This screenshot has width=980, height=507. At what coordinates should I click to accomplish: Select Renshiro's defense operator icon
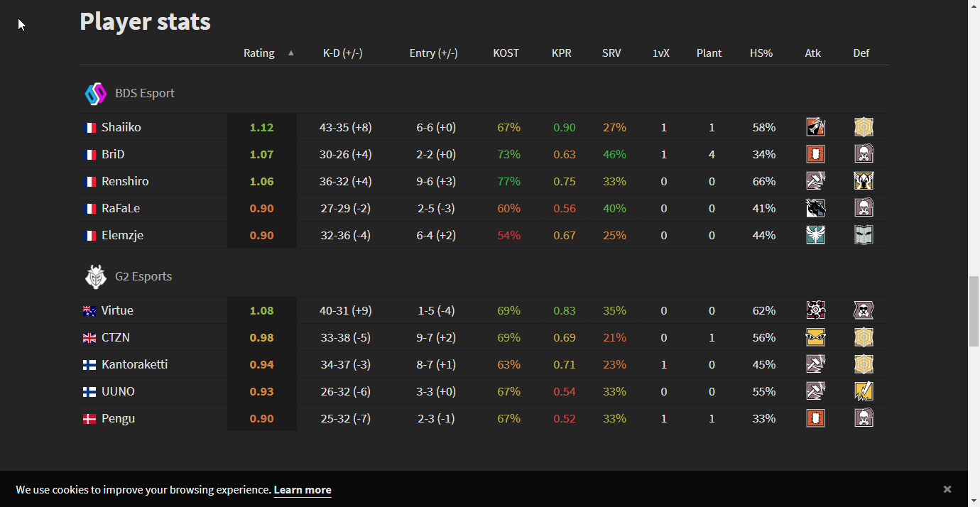(864, 181)
